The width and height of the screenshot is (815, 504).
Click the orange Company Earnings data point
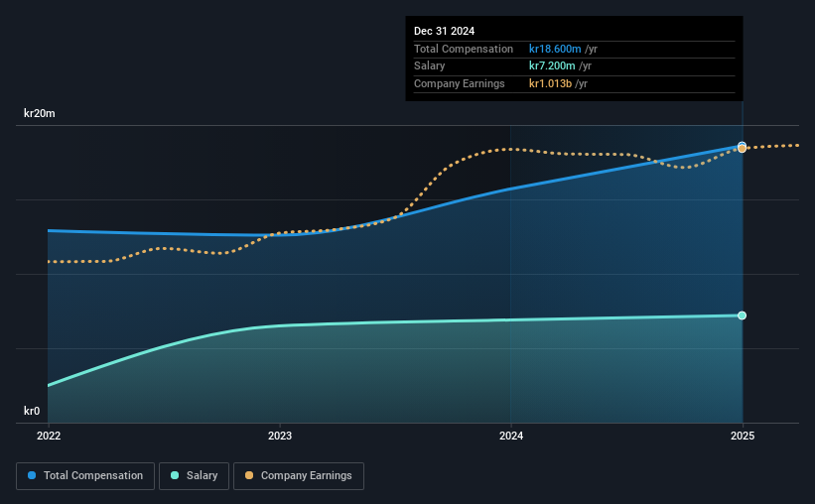tap(743, 149)
